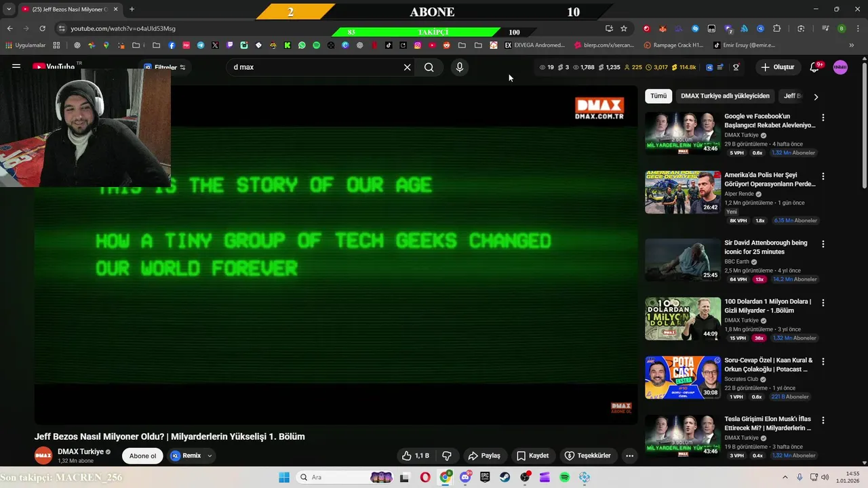Click the 'Abone ol' subscribe button

click(142, 455)
